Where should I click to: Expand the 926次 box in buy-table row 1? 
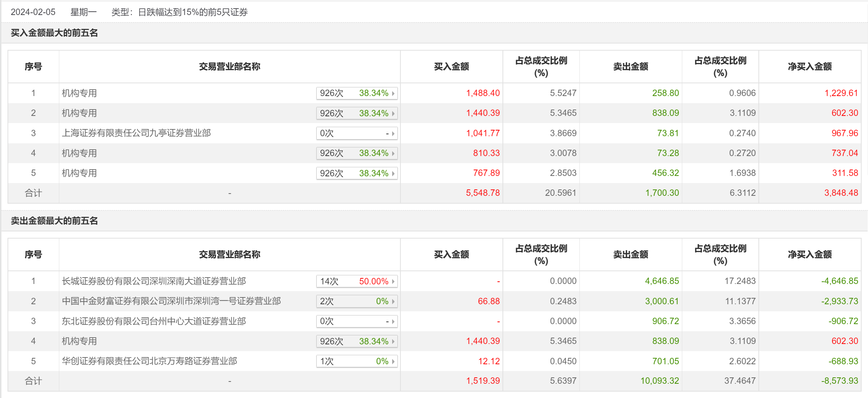point(393,93)
